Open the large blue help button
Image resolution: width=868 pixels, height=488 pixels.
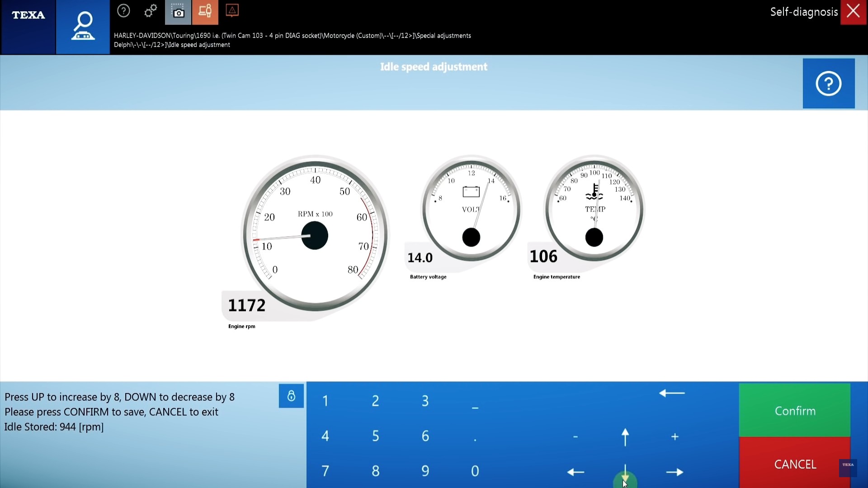click(x=828, y=84)
